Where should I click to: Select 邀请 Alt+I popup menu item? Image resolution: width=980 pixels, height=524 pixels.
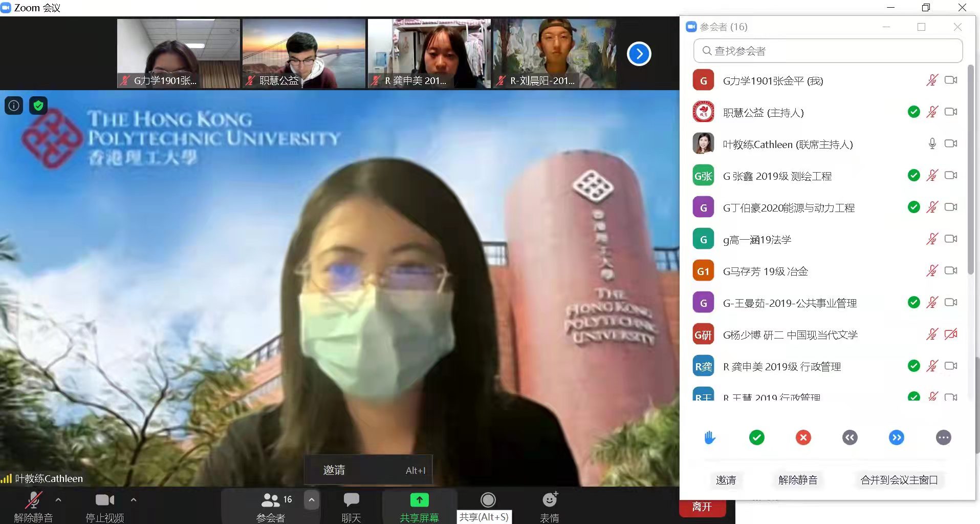click(x=368, y=470)
